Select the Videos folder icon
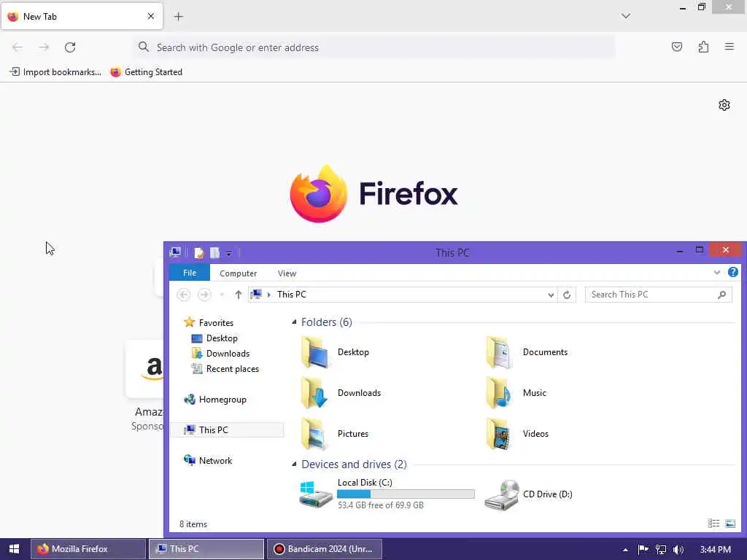Screen dimensions: 747x560 (x=499, y=434)
